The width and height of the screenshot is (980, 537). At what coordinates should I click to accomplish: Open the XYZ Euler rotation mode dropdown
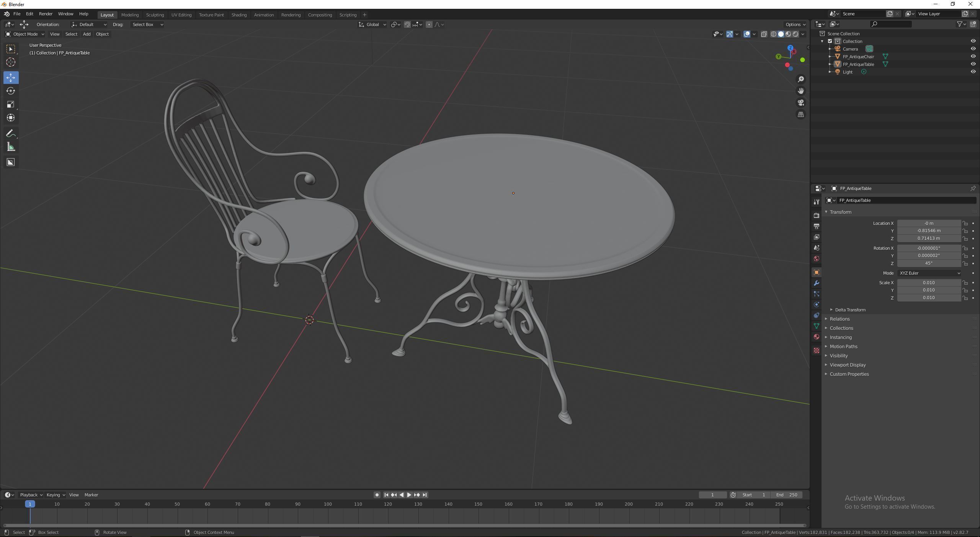click(929, 273)
